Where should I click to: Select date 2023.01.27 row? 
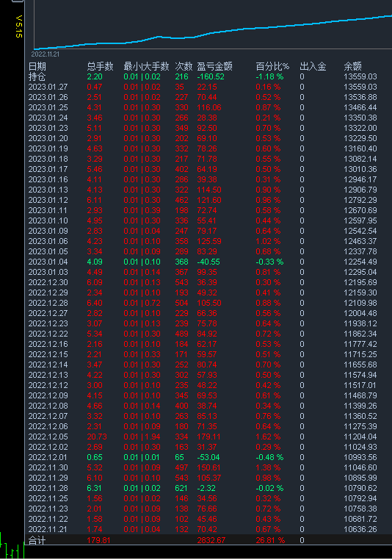(48, 87)
